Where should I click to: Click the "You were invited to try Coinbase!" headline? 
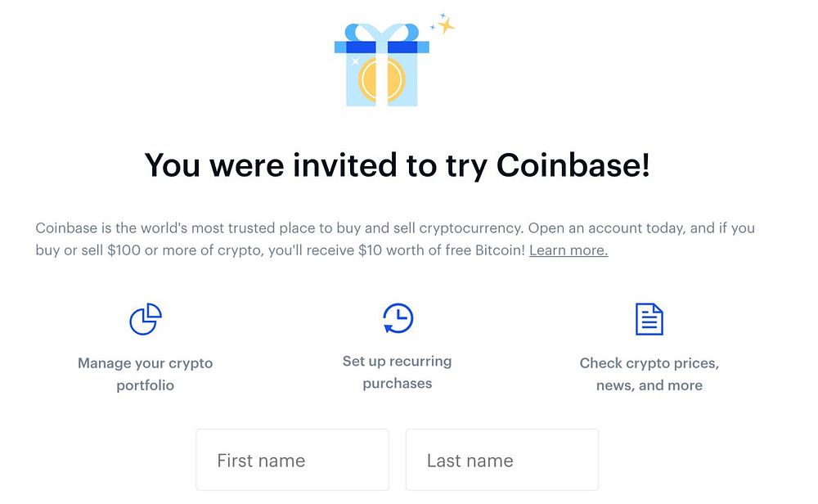tap(398, 165)
